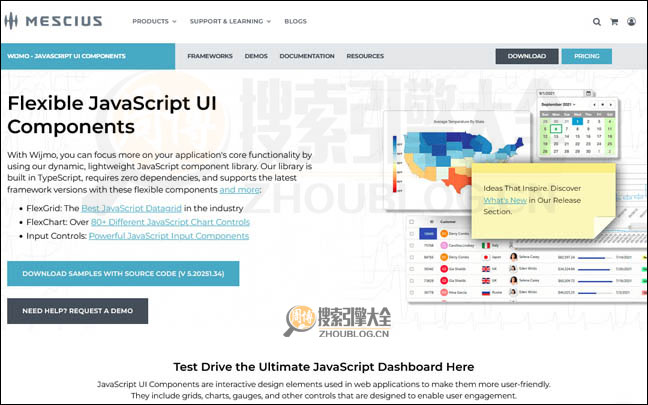Go to previous month in calendar
This screenshot has height=405, width=648.
point(595,105)
